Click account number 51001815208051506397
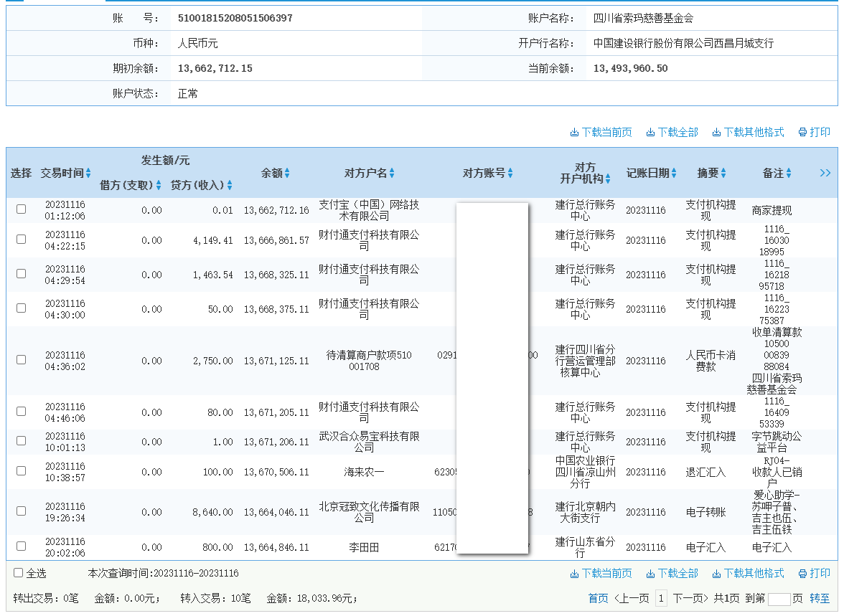The image size is (844, 616). click(x=235, y=19)
